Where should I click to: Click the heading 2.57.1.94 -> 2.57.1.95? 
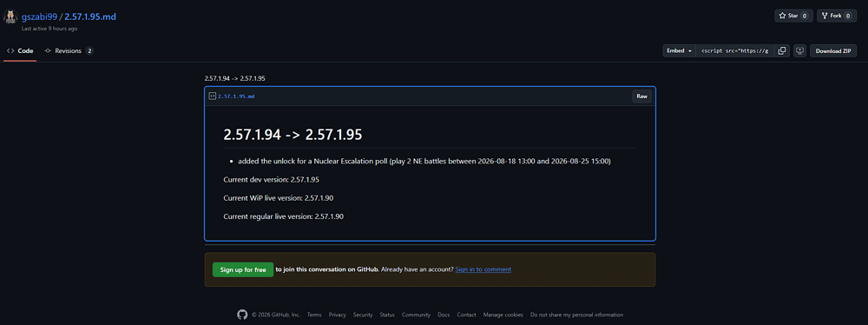point(293,135)
